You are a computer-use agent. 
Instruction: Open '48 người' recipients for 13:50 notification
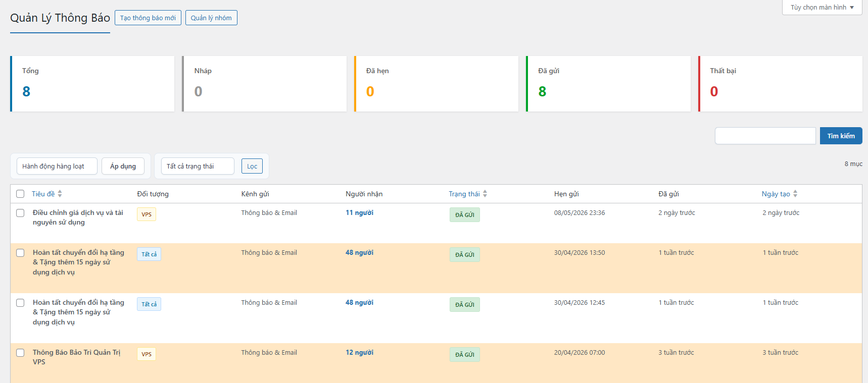pyautogui.click(x=359, y=253)
